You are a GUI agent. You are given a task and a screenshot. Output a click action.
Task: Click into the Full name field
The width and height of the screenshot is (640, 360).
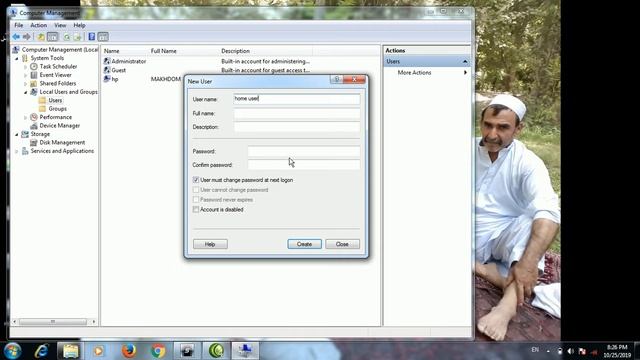coord(297,113)
